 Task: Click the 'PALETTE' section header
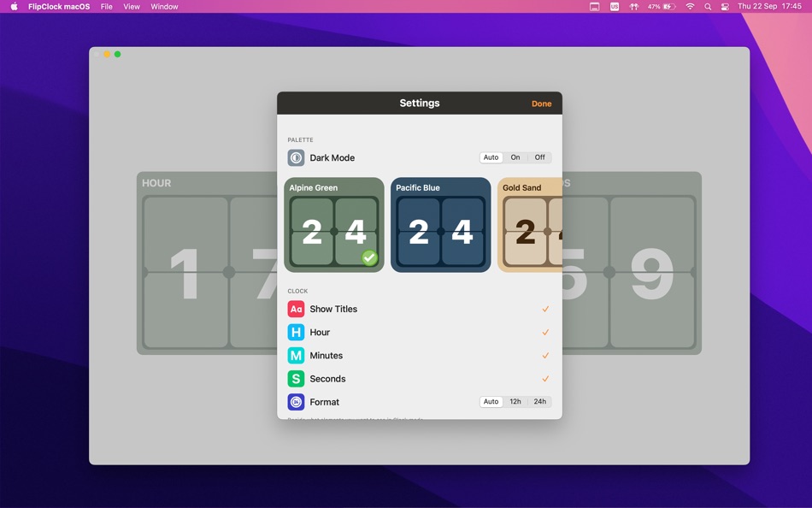tap(300, 140)
